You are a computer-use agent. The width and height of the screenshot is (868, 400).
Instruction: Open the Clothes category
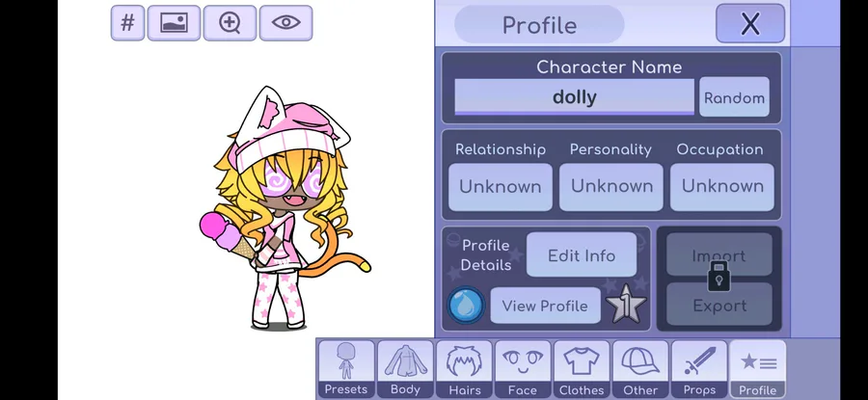[582, 369]
